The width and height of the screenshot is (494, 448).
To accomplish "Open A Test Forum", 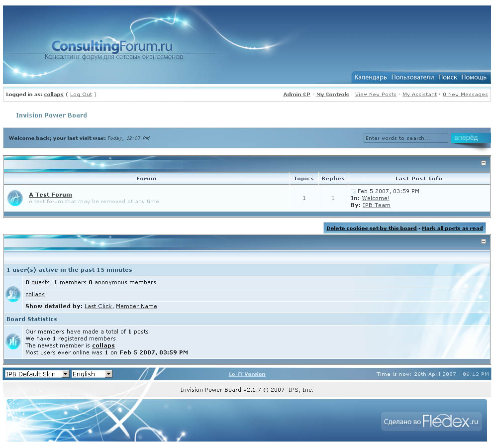I will point(50,195).
